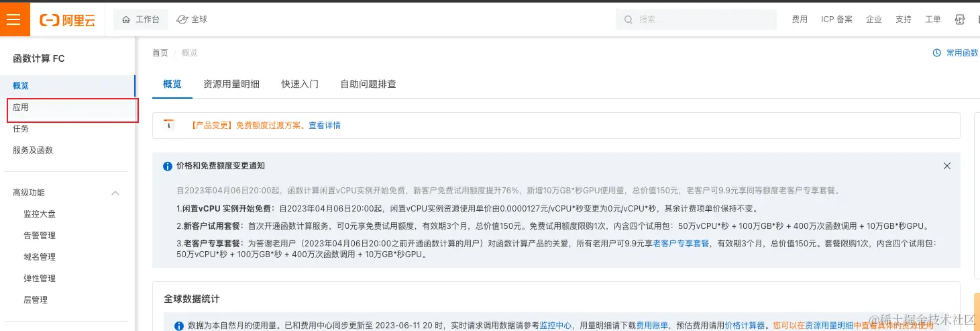This screenshot has width=980, height=331.
Task: Switch to the 快速入门 tab
Action: tap(300, 84)
